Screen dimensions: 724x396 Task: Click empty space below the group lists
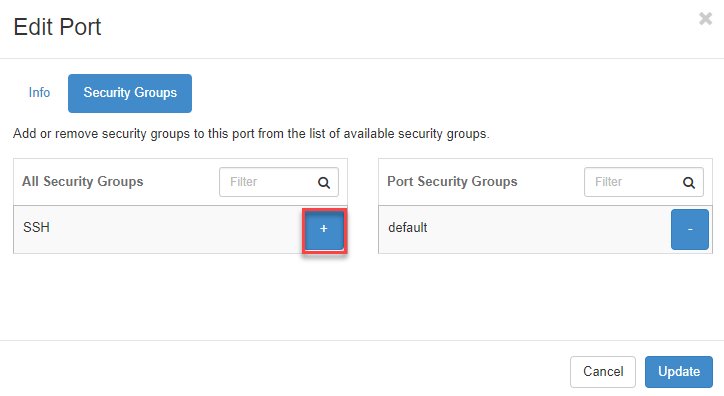[362, 295]
